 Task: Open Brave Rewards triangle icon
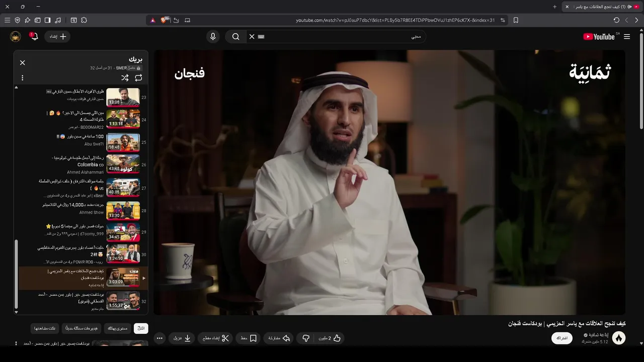[x=152, y=20]
